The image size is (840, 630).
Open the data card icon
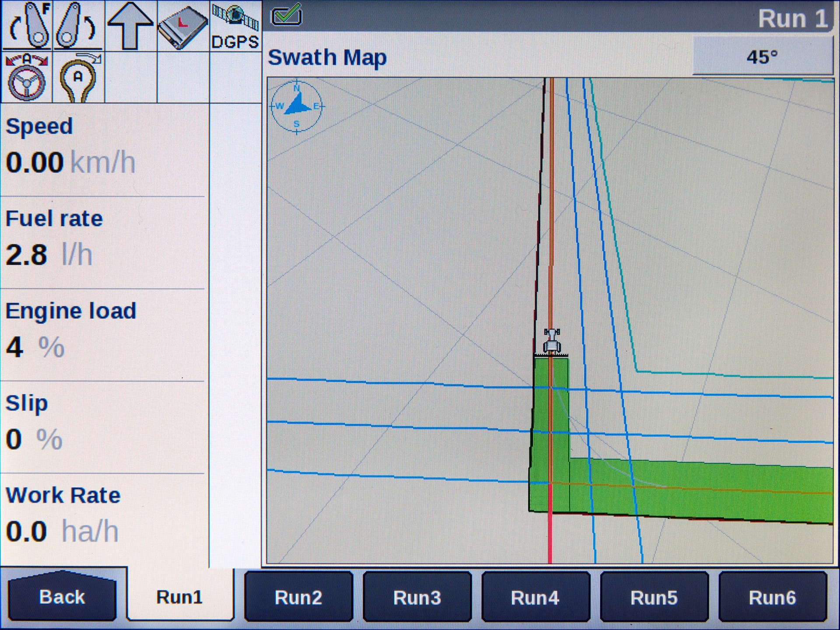coord(184,25)
